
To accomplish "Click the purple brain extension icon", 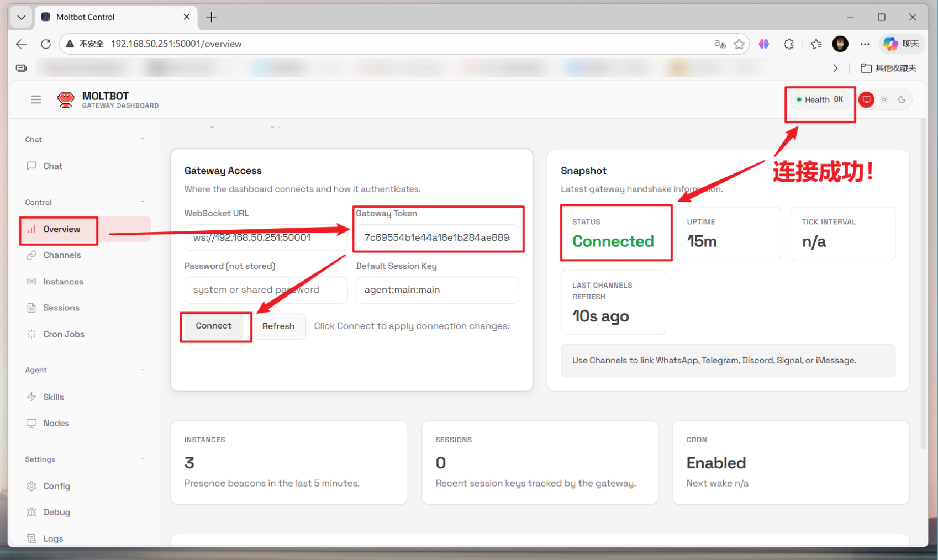I will (x=764, y=44).
